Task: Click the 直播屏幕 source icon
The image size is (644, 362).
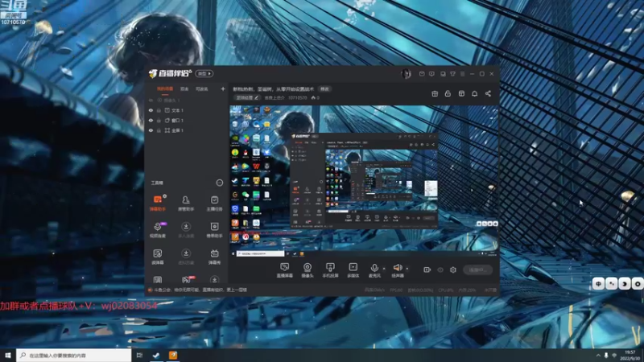Action: (x=284, y=267)
